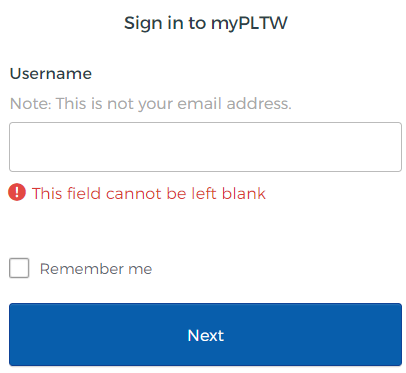
Task: Focus the empty username text box
Action: click(x=205, y=147)
